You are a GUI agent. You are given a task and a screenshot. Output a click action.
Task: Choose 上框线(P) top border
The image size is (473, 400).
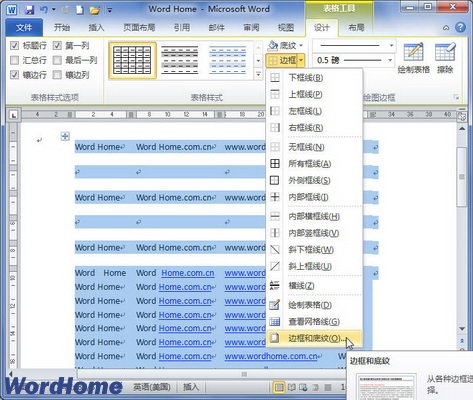(314, 94)
